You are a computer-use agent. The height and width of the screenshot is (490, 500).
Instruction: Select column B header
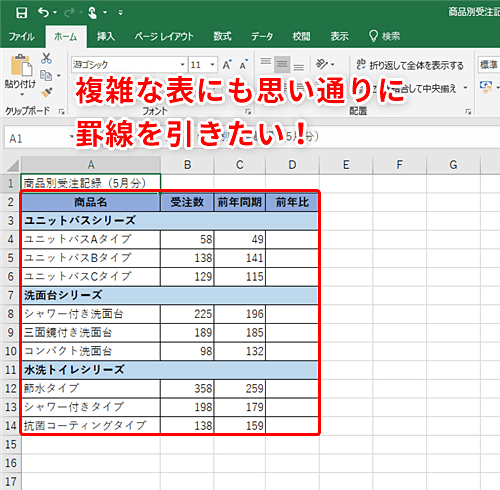tap(187, 165)
